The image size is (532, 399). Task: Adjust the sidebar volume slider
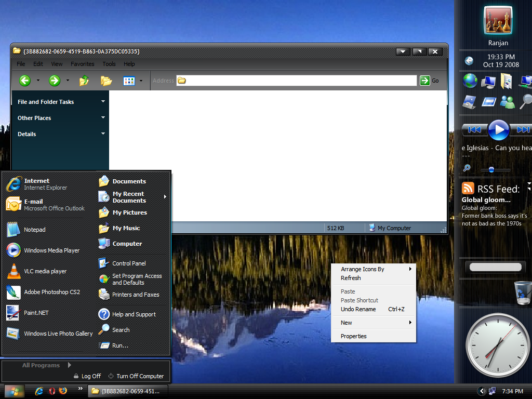click(491, 169)
